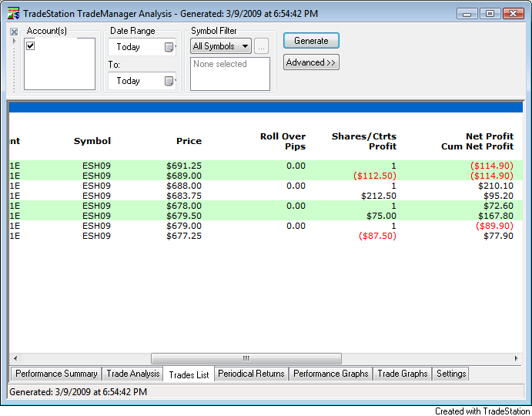Screen dimensions: 532x416
Task: Click the ($112.50) profit cell
Action: point(375,176)
